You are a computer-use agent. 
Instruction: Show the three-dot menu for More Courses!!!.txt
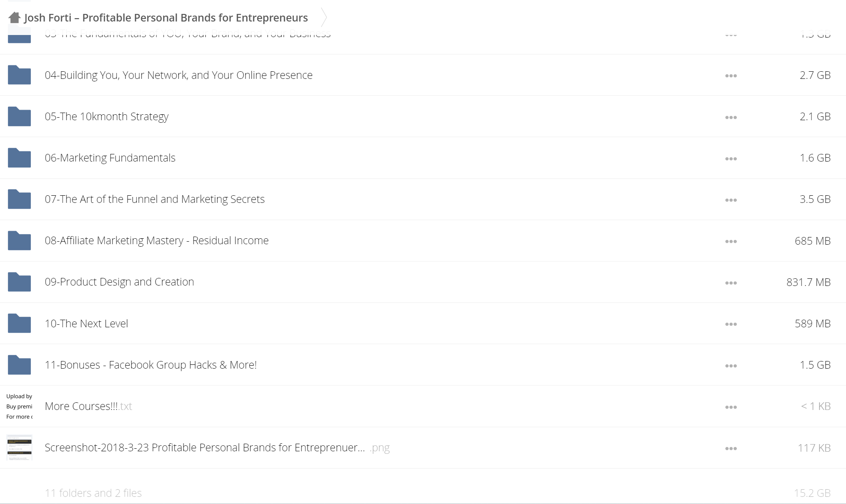pos(731,407)
